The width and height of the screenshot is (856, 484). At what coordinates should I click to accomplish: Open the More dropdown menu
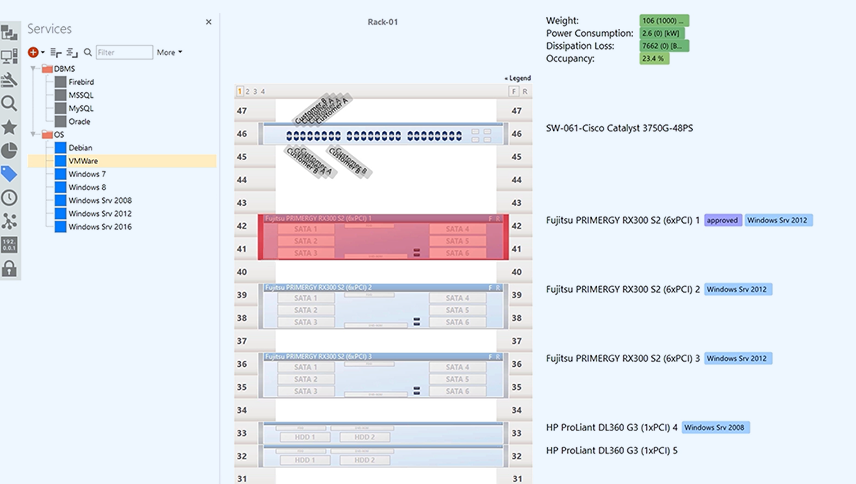[168, 52]
